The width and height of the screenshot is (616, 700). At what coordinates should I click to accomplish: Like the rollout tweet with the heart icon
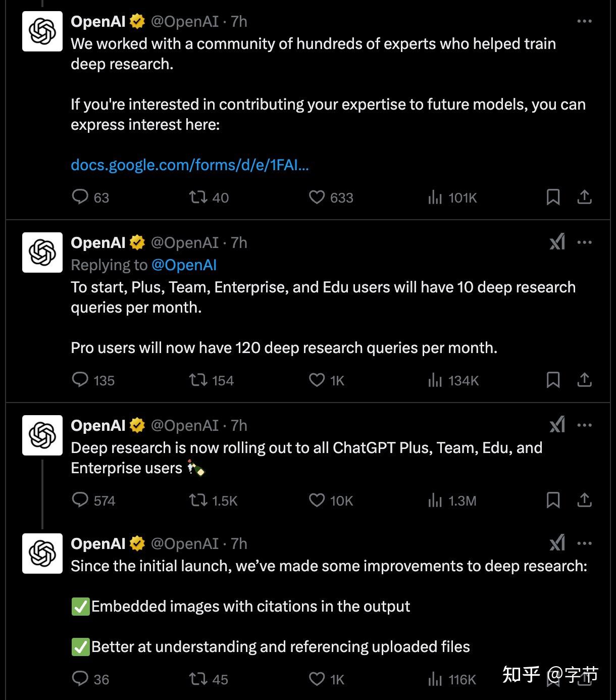[x=317, y=501]
